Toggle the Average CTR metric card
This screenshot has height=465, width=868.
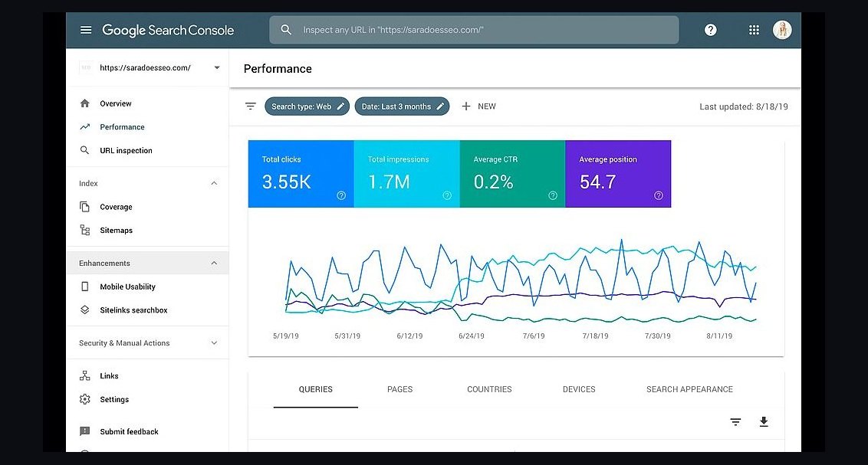point(513,174)
